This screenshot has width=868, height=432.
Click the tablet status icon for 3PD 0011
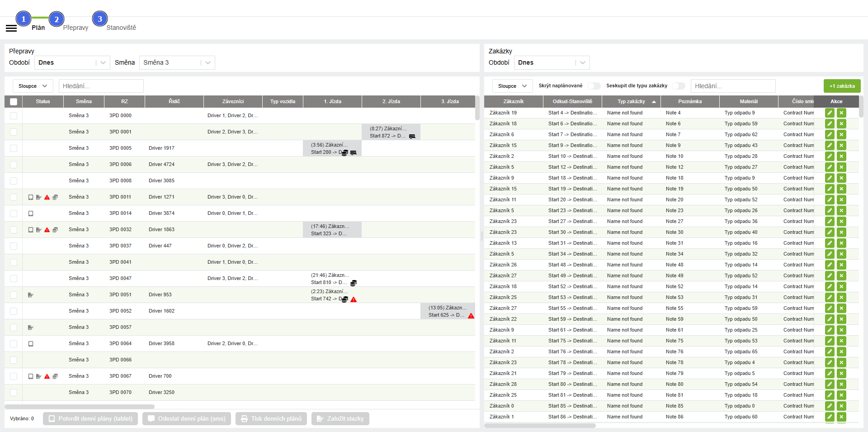tap(31, 197)
